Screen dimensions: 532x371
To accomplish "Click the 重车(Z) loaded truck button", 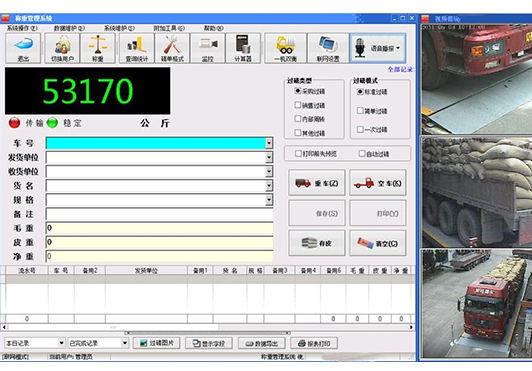I will coord(317,183).
